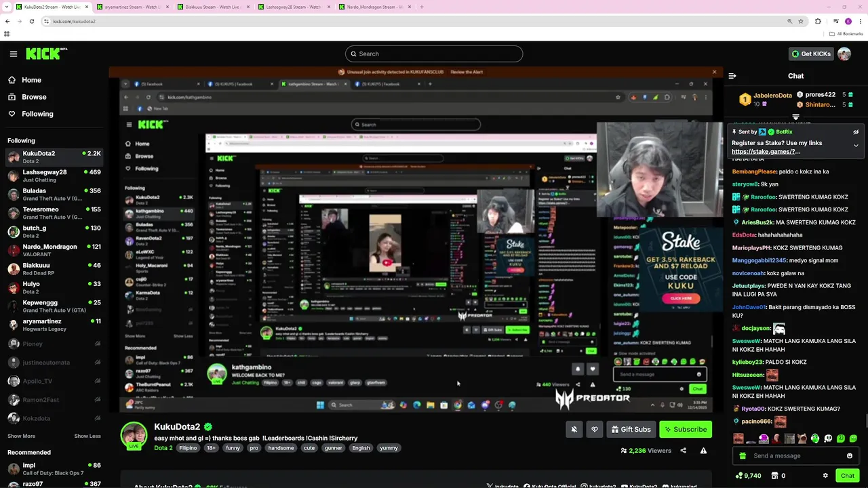868x488 pixels.
Task: Open Browse in sidebar
Action: (34, 97)
